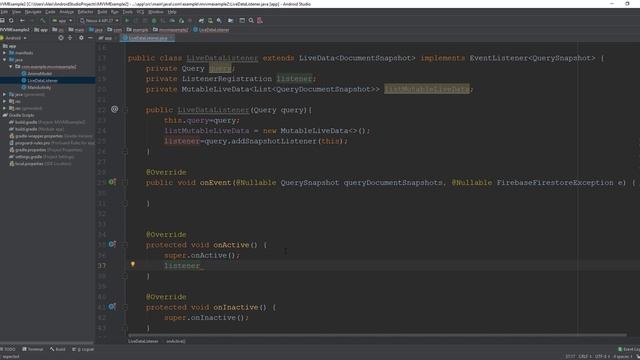Click the editor horizontal scrollbar
Screen dimensions: 640x360
coord(377,335)
